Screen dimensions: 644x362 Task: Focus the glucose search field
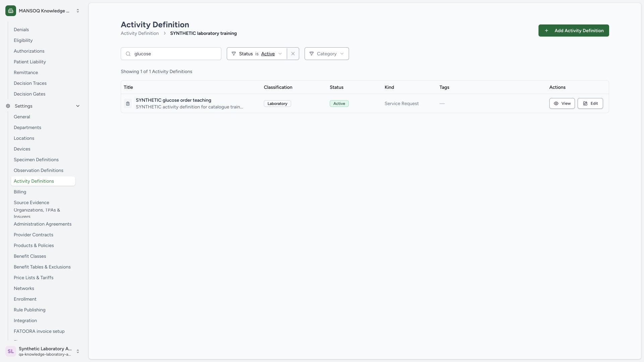tap(171, 54)
